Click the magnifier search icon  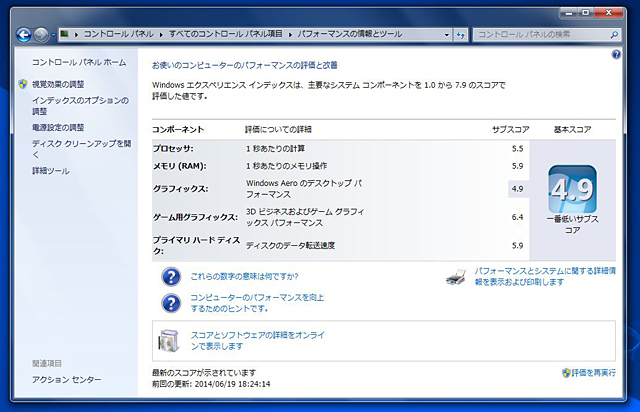[x=614, y=35]
